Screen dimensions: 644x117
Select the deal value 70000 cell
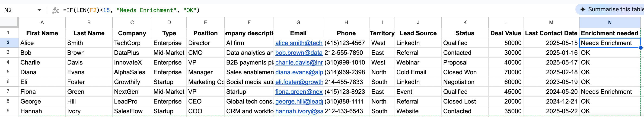click(506, 72)
